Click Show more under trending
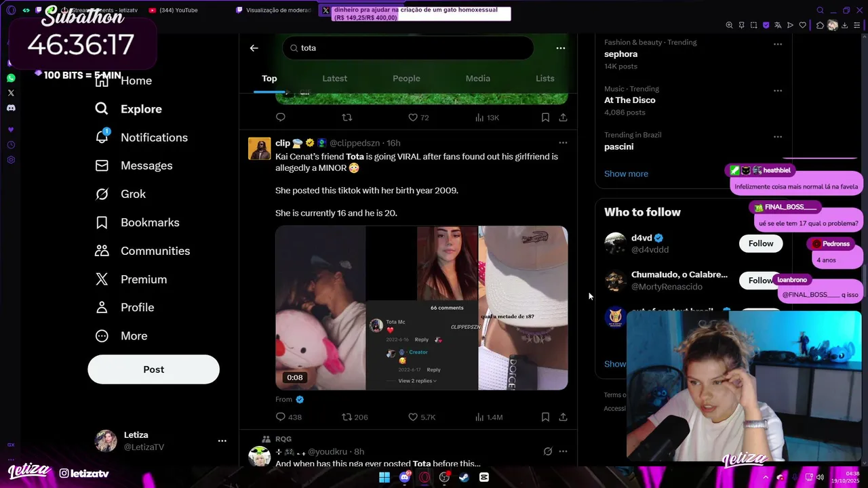This screenshot has width=868, height=488. [626, 174]
